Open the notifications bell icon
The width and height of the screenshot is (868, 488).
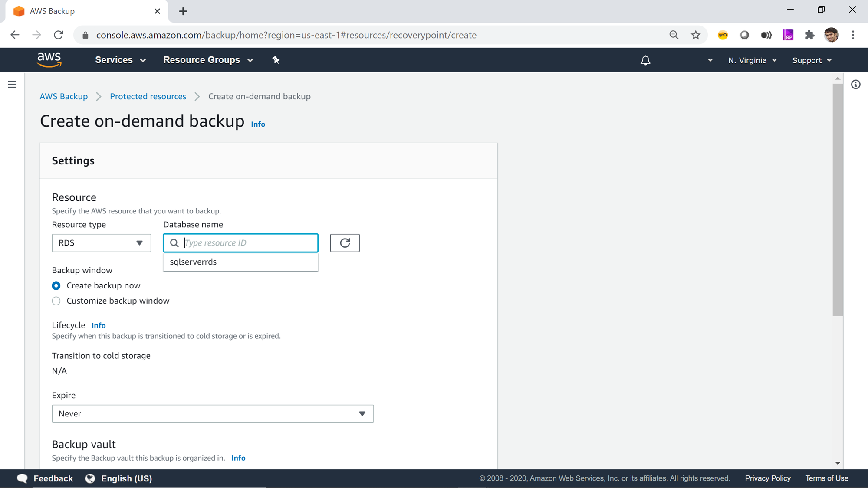tap(645, 60)
